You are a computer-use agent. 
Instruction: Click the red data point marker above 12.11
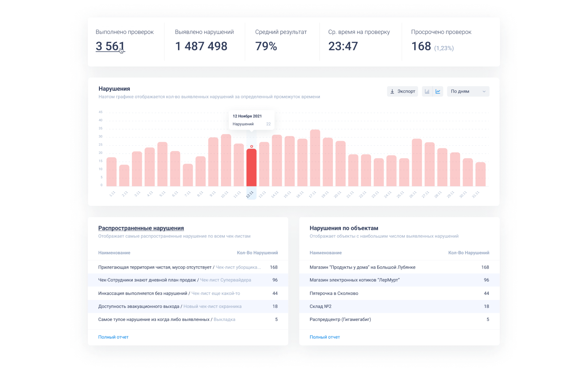point(252,146)
